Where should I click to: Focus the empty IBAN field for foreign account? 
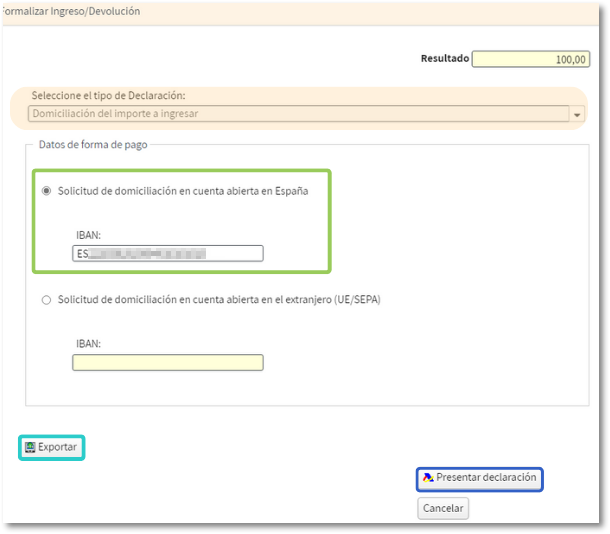(167, 362)
